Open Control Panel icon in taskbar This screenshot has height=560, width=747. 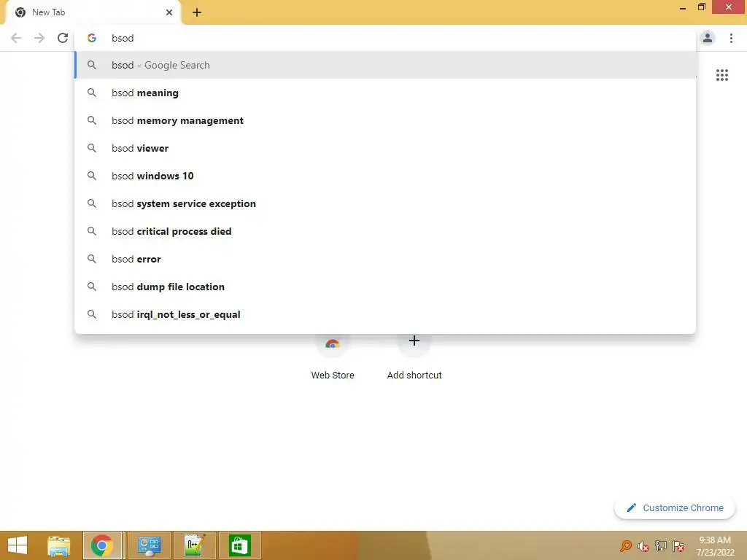(x=149, y=545)
